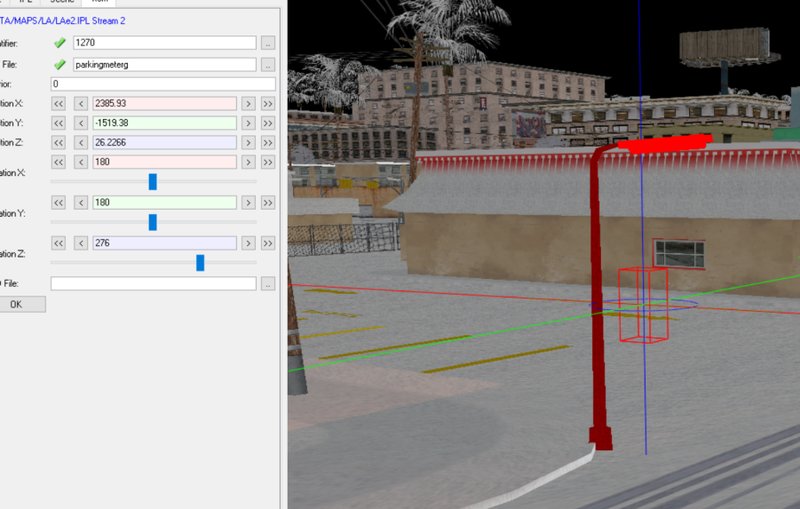Click the interior field showing 0
This screenshot has width=800, height=509.
tap(163, 84)
